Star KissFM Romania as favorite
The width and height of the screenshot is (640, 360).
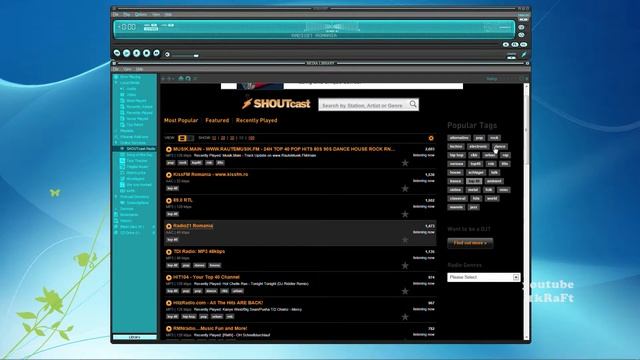(405, 188)
